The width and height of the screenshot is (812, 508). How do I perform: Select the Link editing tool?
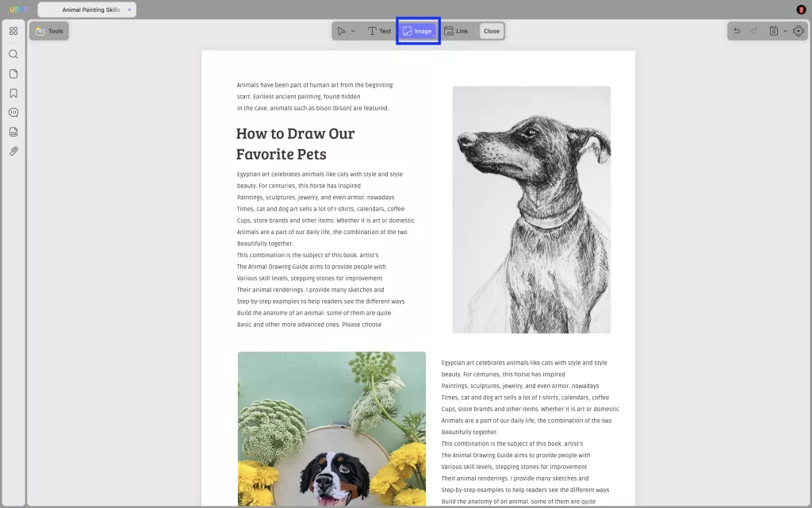pos(456,31)
